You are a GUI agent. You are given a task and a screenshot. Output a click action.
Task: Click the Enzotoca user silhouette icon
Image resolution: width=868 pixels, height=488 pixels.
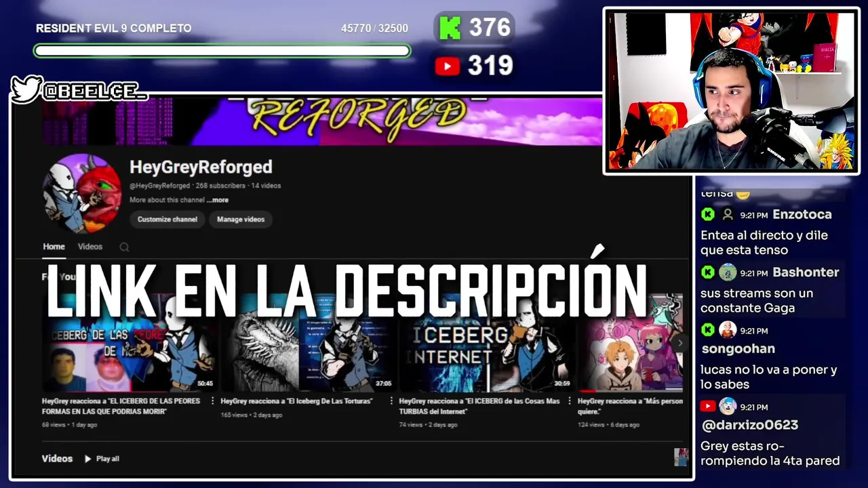click(x=728, y=214)
